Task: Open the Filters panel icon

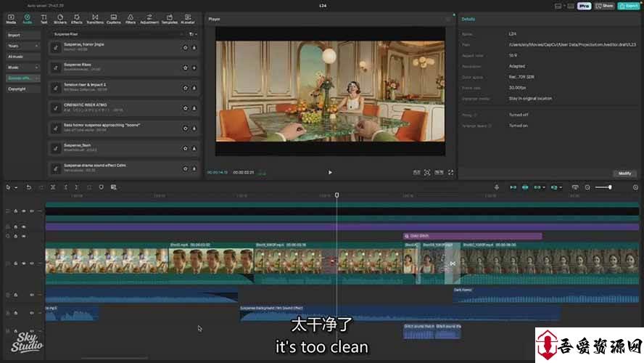Action: 131,18
